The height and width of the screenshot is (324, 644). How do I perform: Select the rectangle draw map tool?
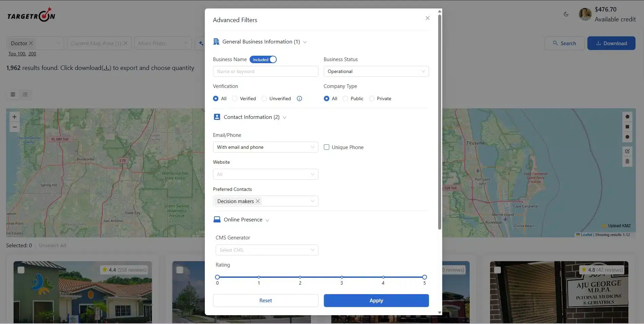(x=627, y=127)
